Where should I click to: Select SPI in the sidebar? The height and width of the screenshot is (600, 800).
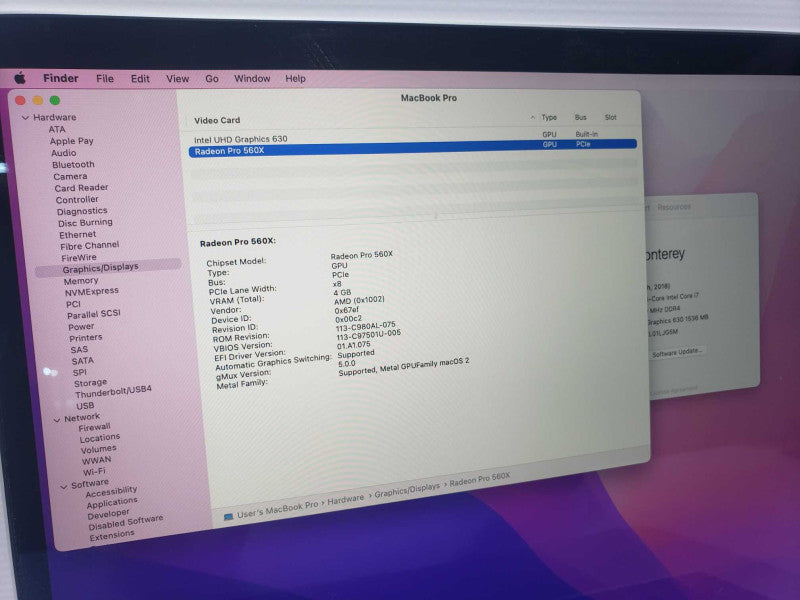(x=80, y=372)
